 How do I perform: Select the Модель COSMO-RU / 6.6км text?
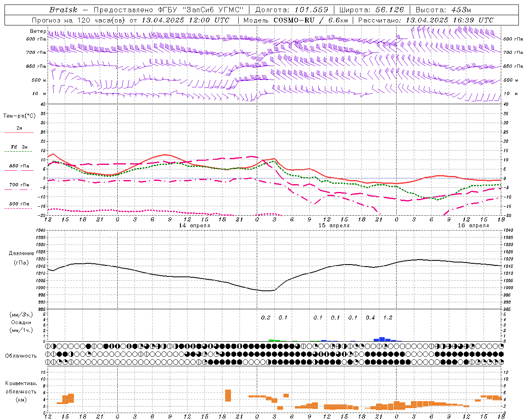[x=296, y=20]
